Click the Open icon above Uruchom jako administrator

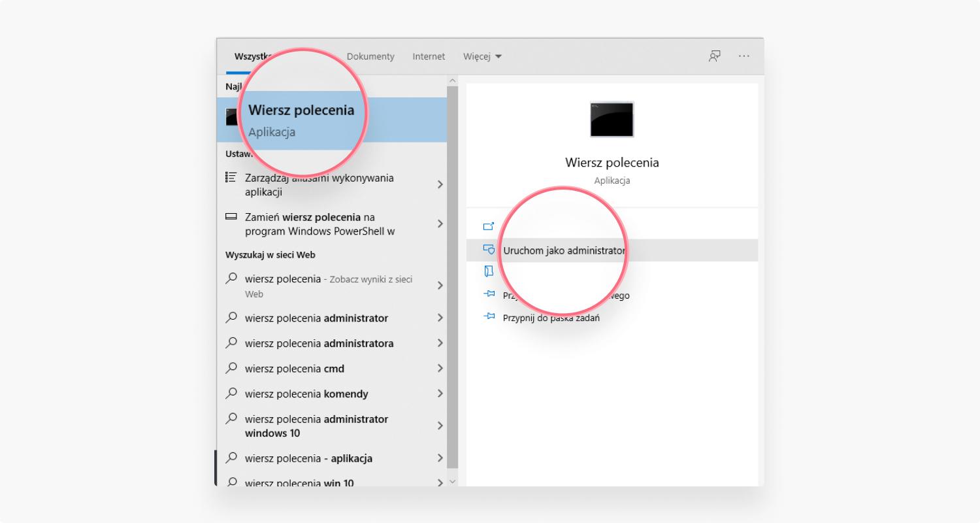coord(489,226)
